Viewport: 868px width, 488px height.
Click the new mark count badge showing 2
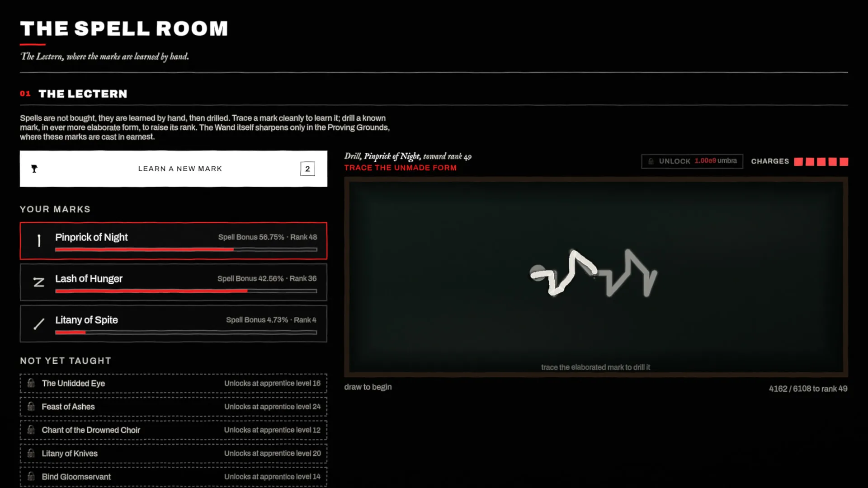click(x=307, y=169)
